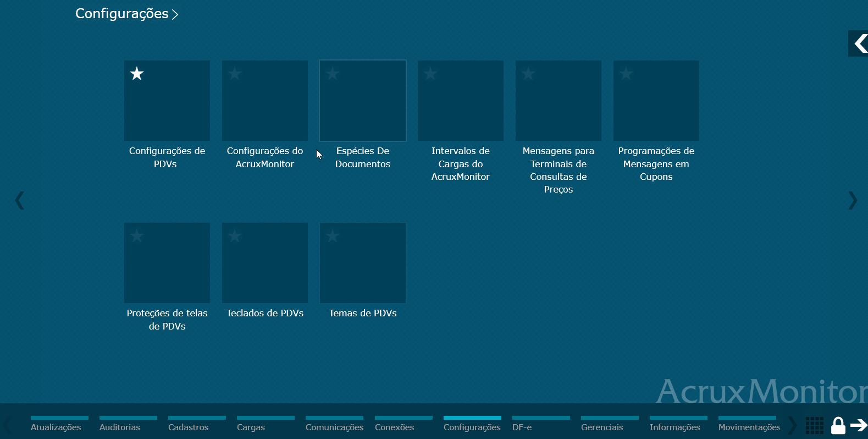This screenshot has height=439, width=868.
Task: Switch to the Cadastros tab
Action: click(x=197, y=424)
